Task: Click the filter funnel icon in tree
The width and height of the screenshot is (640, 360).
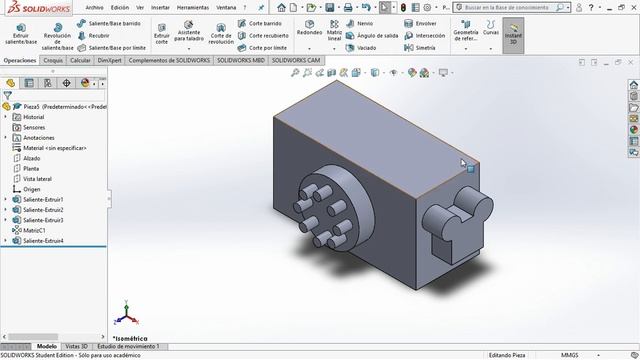Action: (7, 96)
